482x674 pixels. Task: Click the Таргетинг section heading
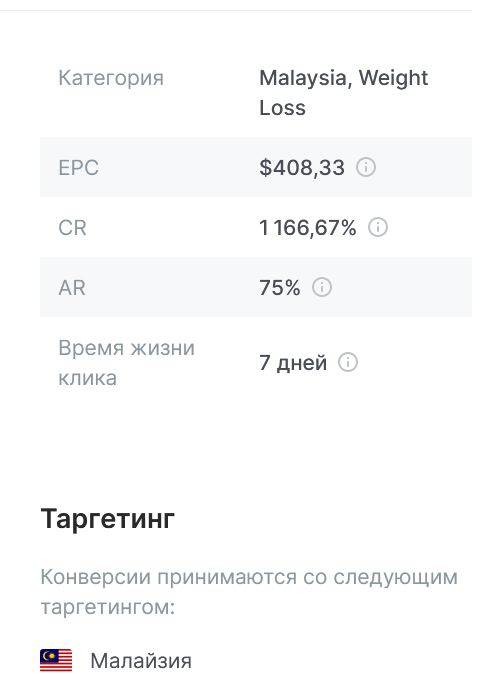[x=107, y=518]
